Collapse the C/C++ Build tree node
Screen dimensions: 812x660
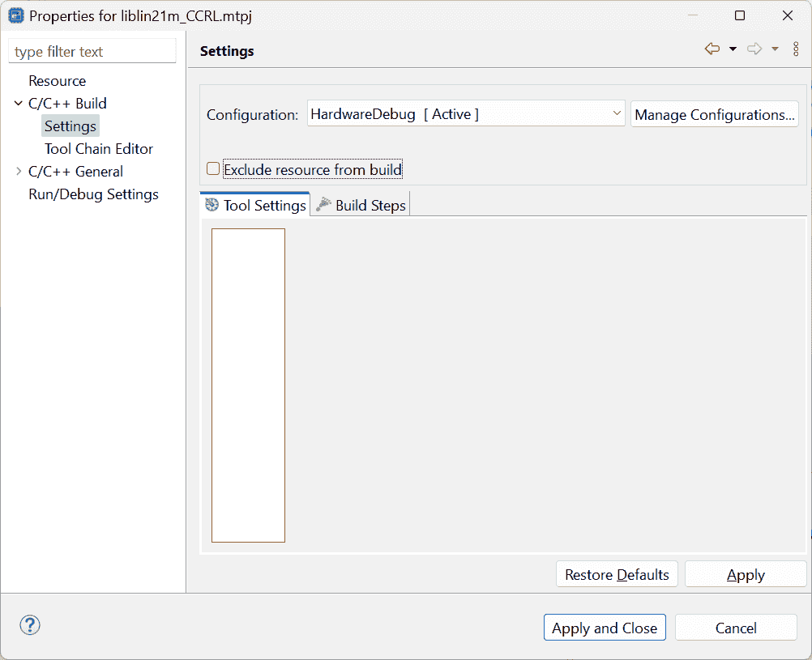(19, 103)
